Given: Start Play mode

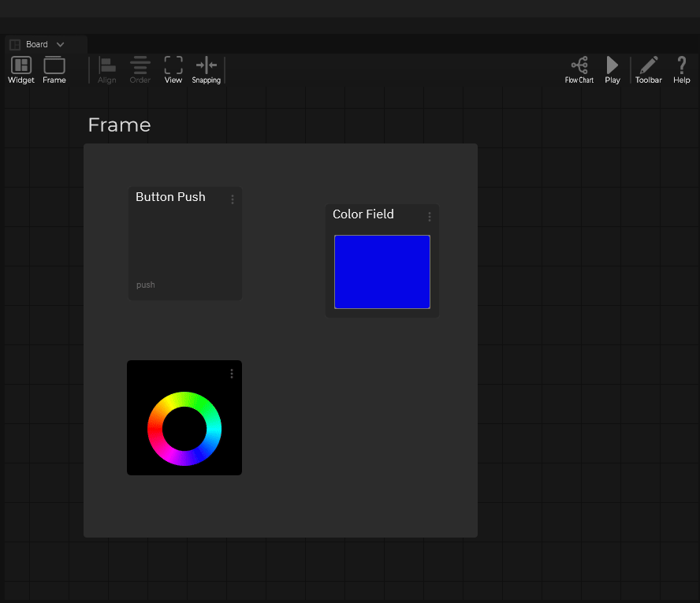Looking at the screenshot, I should 612,69.
